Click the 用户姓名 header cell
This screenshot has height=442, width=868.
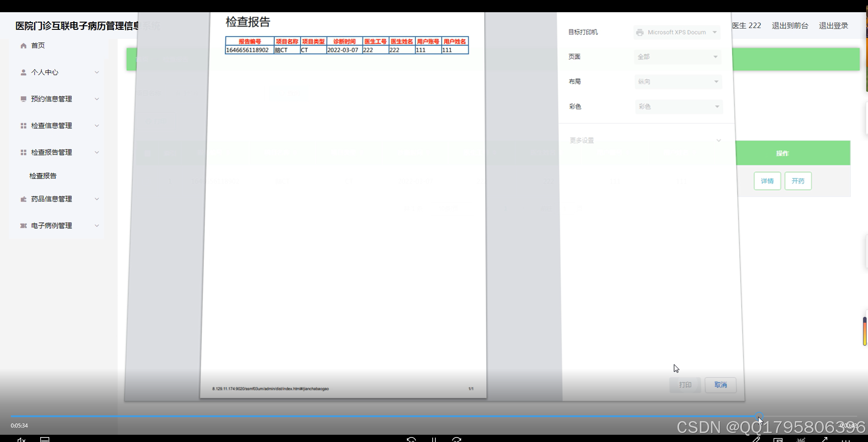point(455,42)
